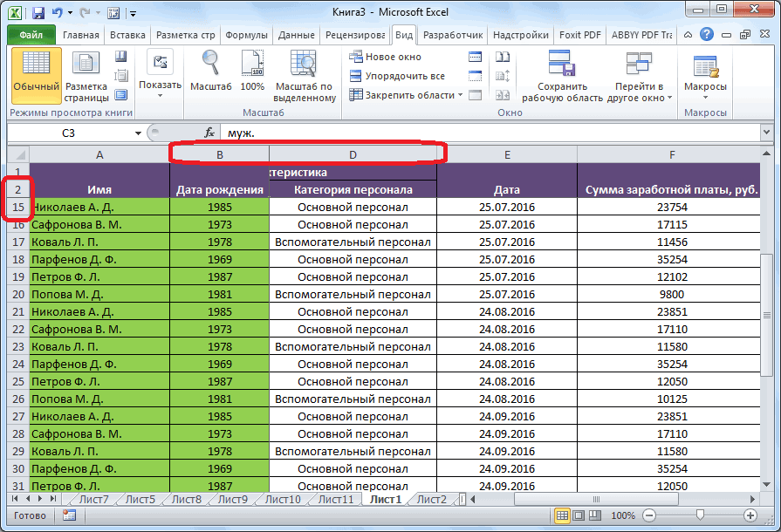
Task: Click the Save icon in quick access toolbar
Action: click(38, 14)
